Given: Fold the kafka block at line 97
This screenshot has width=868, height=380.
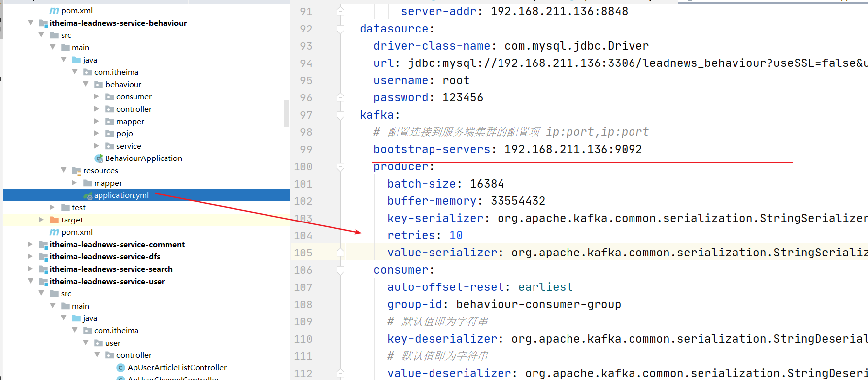Looking at the screenshot, I should pyautogui.click(x=340, y=115).
